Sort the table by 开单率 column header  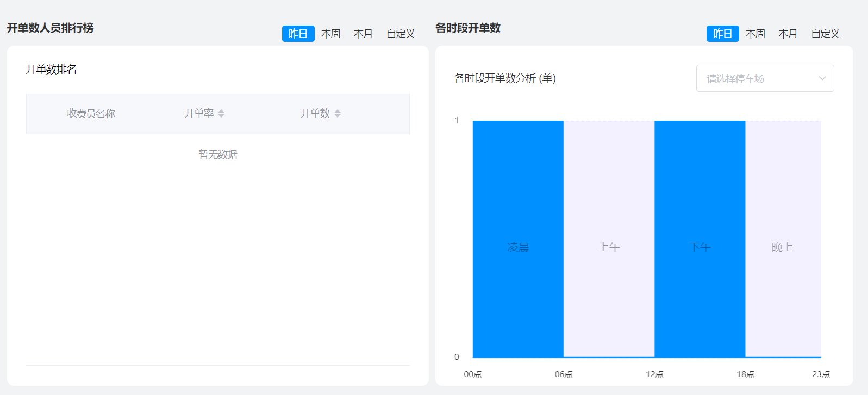[x=199, y=113]
